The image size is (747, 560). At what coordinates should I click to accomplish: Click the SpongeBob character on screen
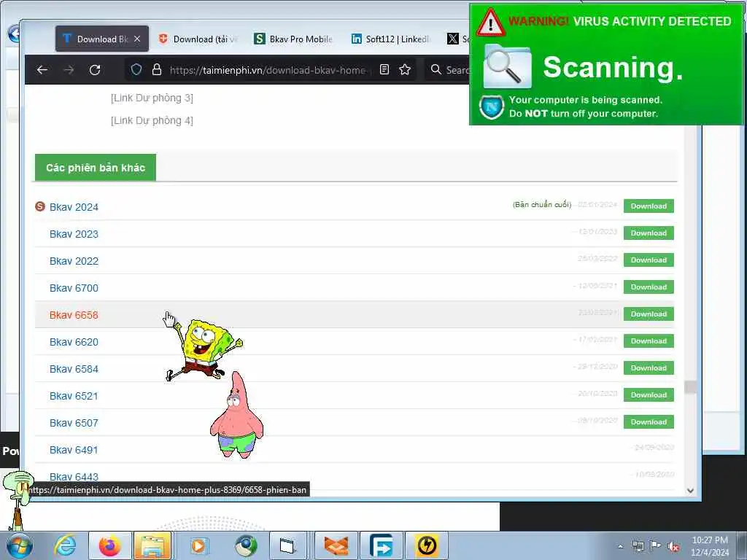click(x=204, y=349)
